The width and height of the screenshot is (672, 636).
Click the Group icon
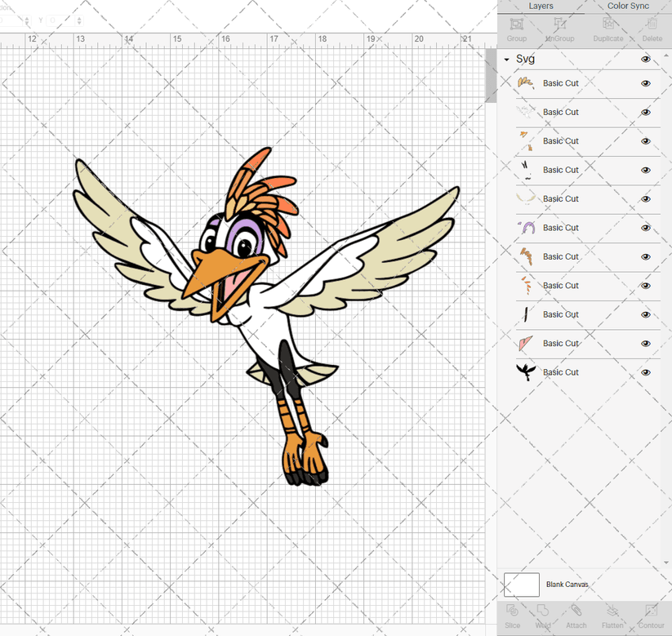(516, 31)
